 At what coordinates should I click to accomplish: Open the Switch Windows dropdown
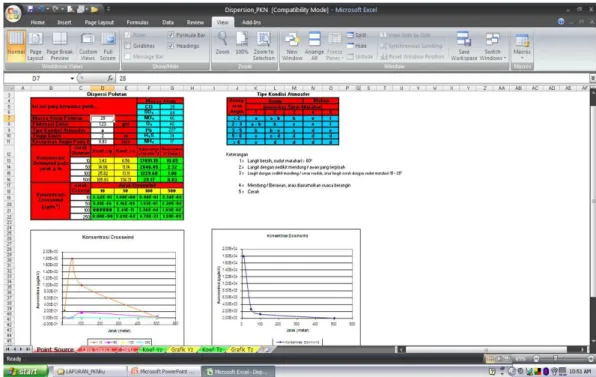point(493,46)
